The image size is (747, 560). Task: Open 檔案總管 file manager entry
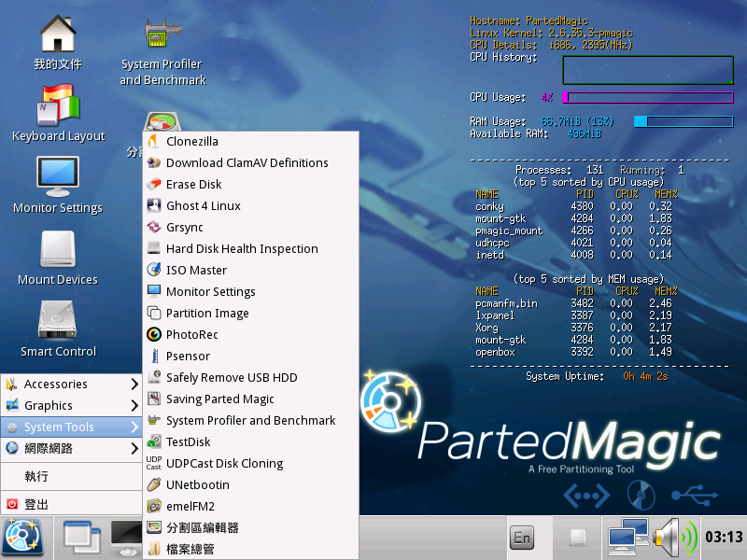tap(250, 549)
